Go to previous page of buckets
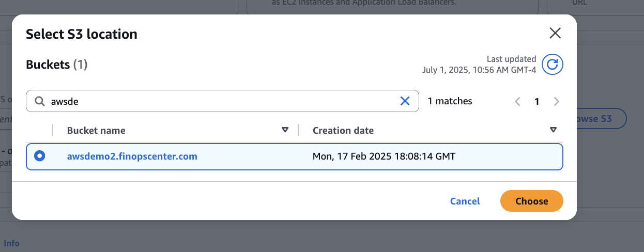Viewport: 644px width, 252px height. 517,102
